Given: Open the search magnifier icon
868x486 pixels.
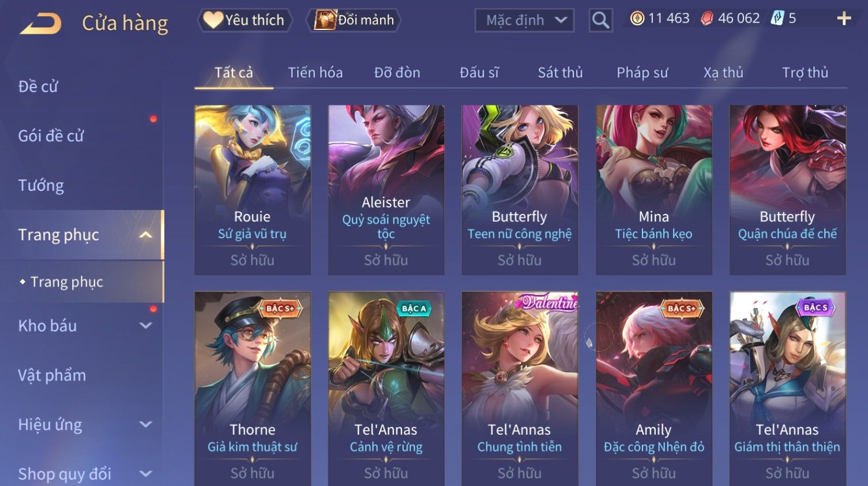Looking at the screenshot, I should [x=600, y=21].
